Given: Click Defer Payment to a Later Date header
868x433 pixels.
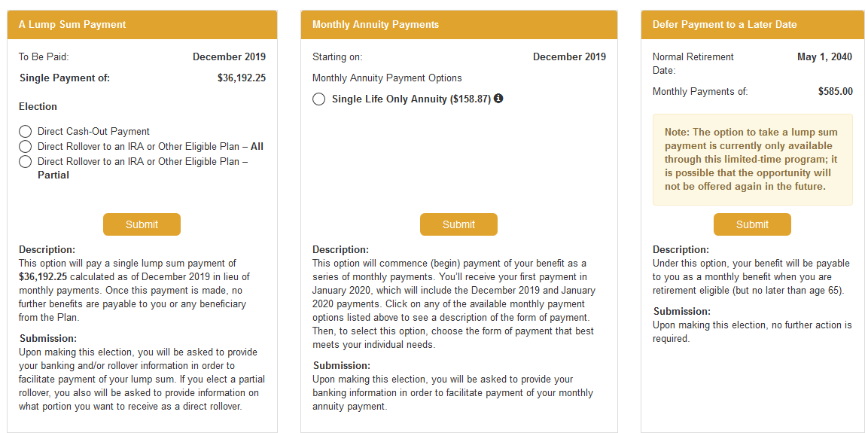Looking at the screenshot, I should point(751,24).
